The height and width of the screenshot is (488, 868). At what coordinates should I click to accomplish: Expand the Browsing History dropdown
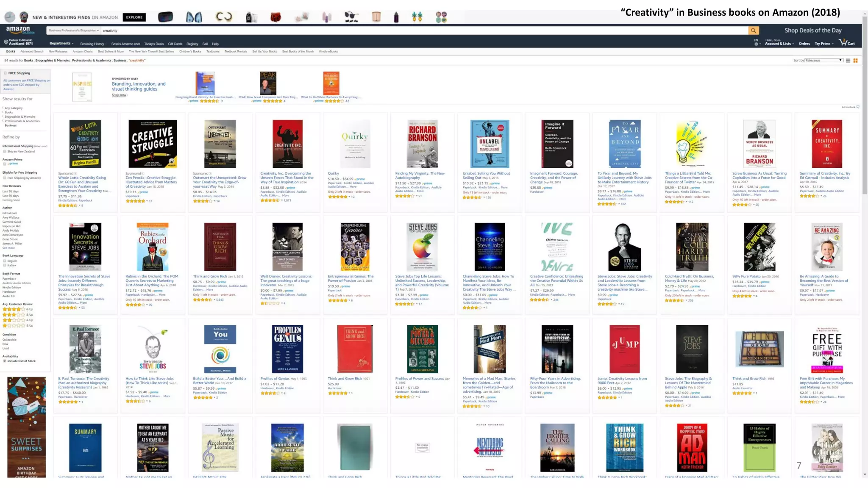click(93, 44)
